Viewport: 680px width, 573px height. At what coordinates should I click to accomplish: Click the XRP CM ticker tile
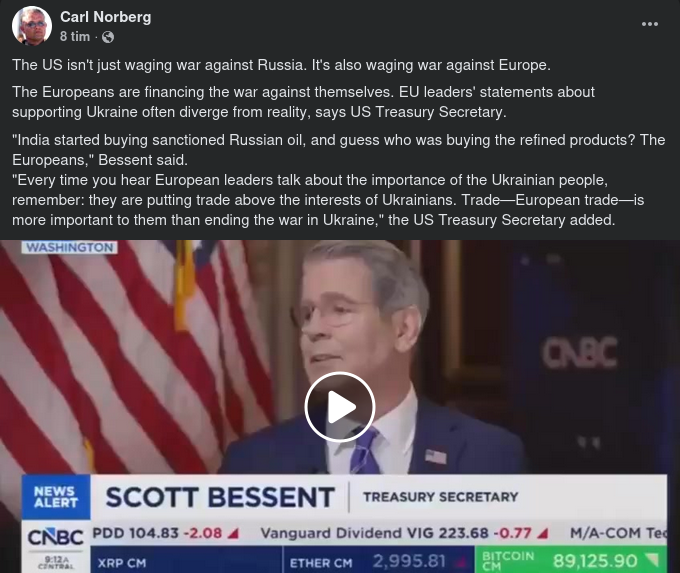[186, 560]
